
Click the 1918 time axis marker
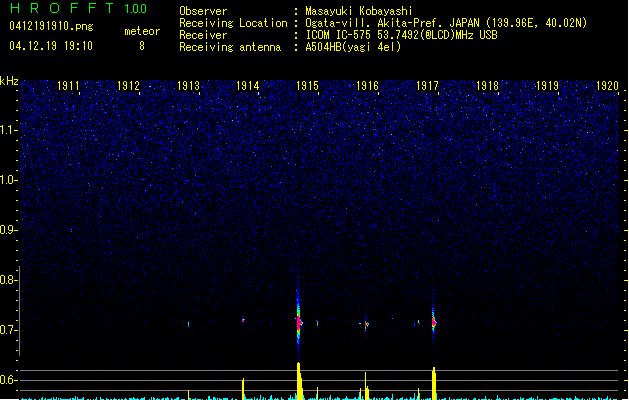487,86
